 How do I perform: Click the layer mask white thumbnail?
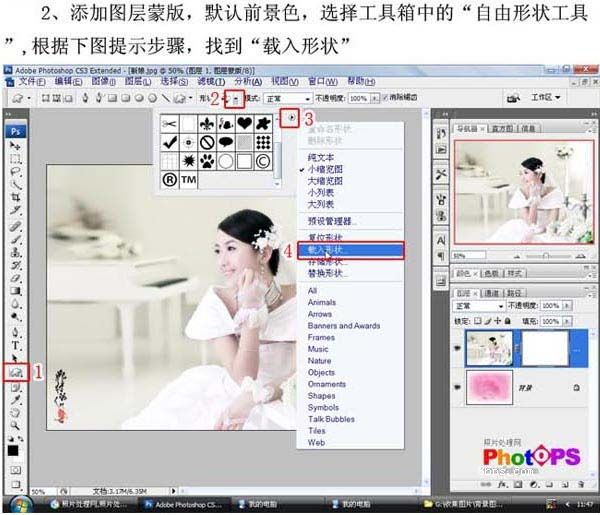pyautogui.click(x=545, y=349)
